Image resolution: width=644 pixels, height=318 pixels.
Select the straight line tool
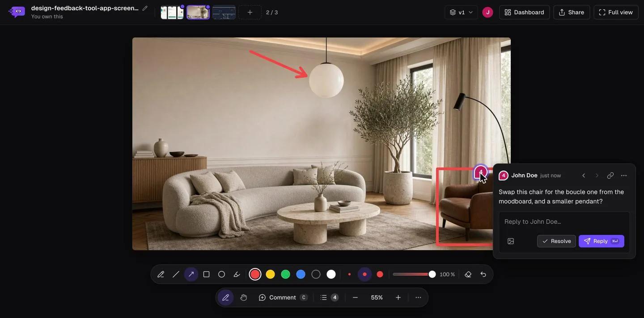coord(176,274)
